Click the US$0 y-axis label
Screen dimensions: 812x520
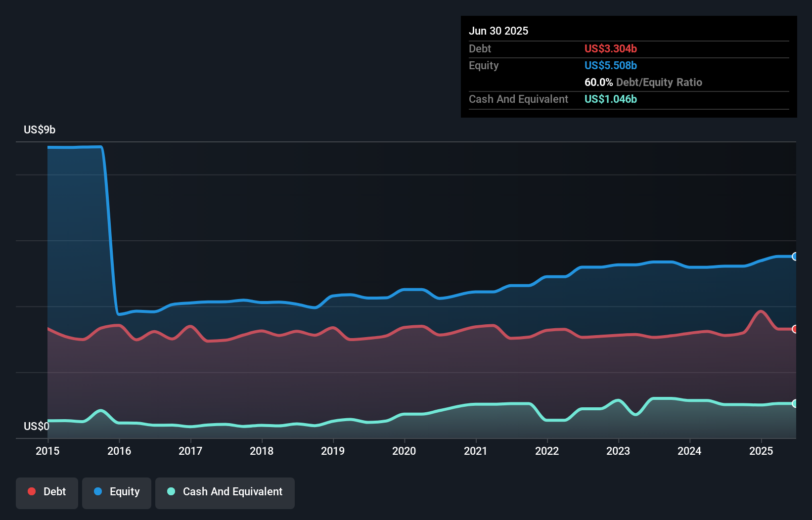click(36, 427)
